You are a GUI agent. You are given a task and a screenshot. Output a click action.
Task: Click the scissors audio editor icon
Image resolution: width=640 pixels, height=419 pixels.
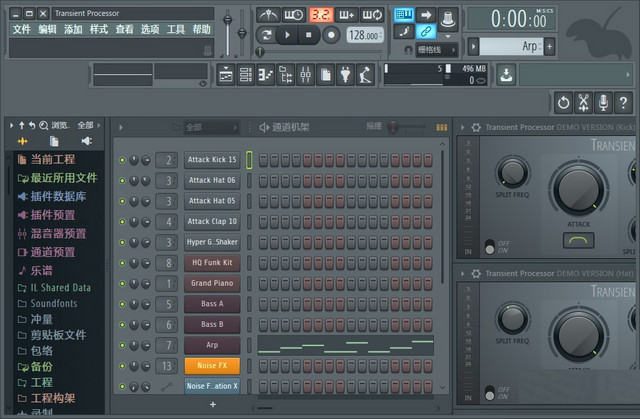[584, 102]
